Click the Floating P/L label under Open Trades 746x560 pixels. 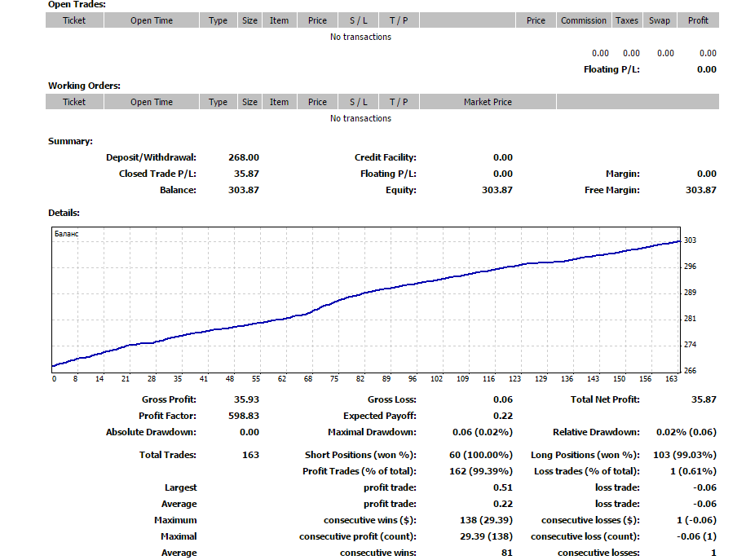[611, 69]
